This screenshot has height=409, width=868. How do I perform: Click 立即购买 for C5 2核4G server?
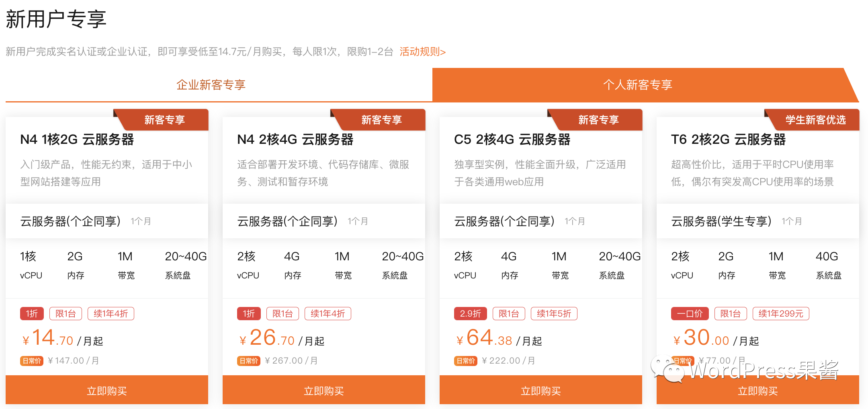tap(541, 390)
